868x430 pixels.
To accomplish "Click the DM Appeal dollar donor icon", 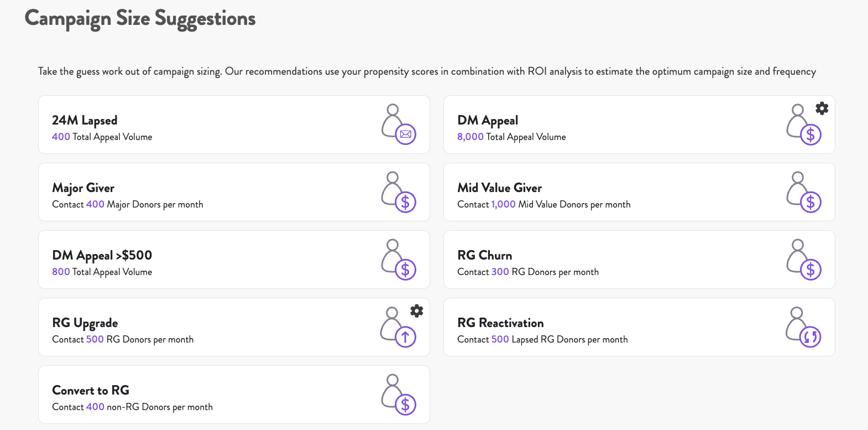I will tap(804, 125).
